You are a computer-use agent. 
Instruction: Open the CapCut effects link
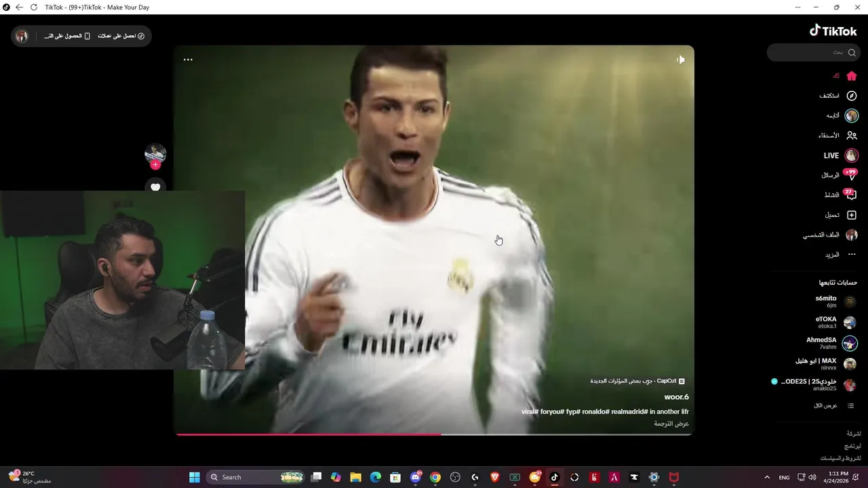tap(637, 381)
